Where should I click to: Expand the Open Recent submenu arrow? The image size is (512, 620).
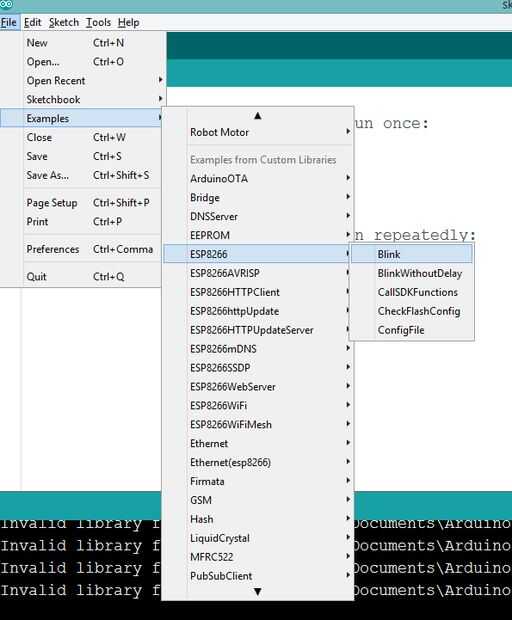coord(160,80)
